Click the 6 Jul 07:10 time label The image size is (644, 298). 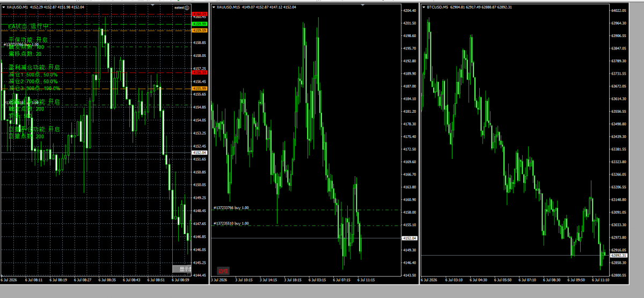point(526,280)
